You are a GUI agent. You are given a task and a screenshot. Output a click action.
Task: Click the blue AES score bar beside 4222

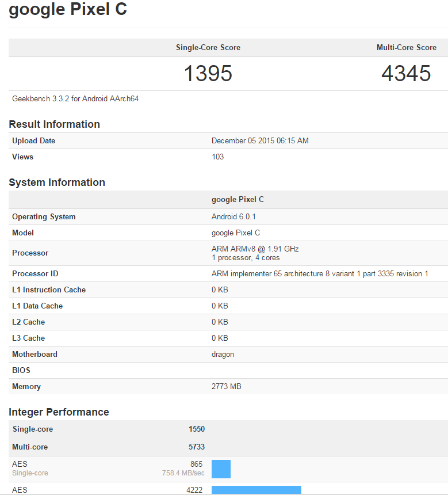tap(256, 490)
